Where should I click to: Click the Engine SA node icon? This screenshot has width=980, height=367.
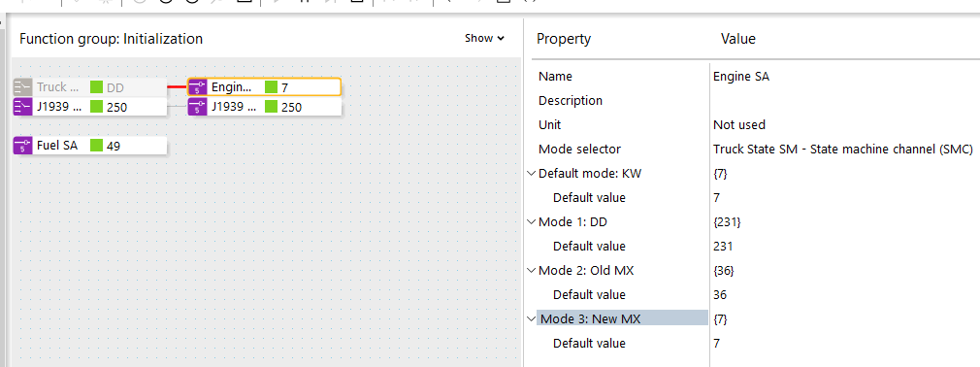pos(198,87)
